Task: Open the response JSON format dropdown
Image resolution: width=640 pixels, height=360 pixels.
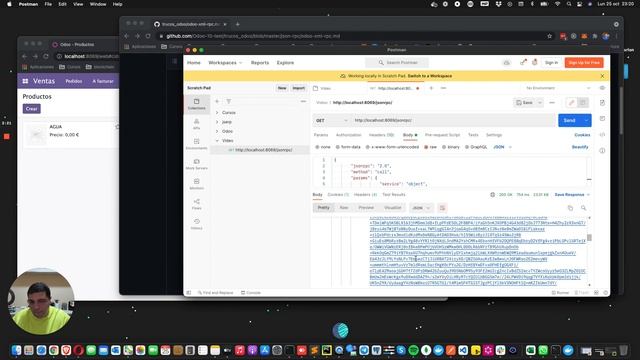Action: point(421,208)
